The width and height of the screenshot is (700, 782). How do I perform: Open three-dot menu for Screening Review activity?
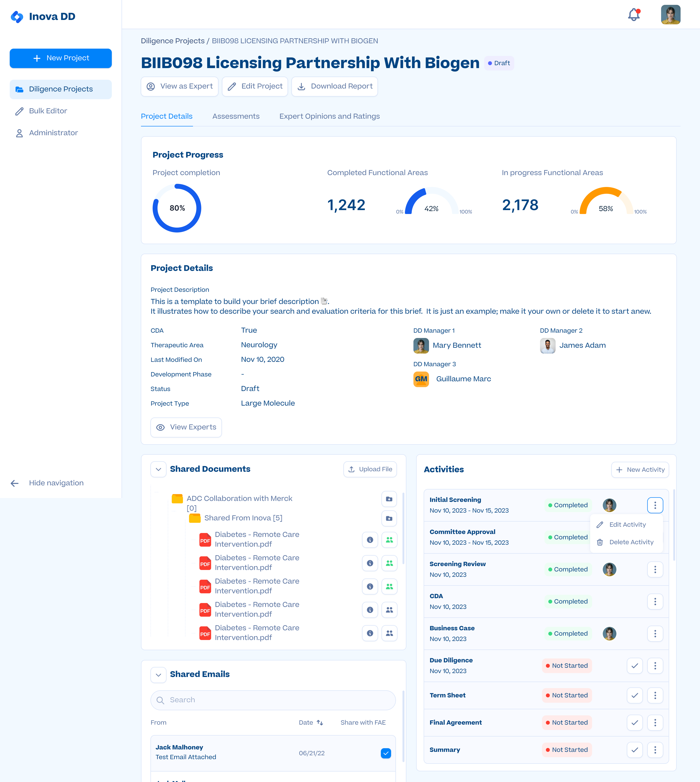[655, 569]
